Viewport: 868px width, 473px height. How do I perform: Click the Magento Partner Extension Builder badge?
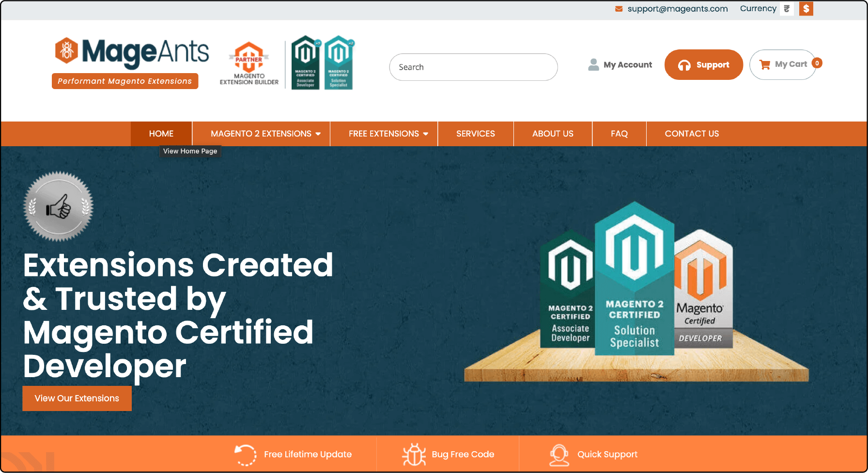point(249,63)
